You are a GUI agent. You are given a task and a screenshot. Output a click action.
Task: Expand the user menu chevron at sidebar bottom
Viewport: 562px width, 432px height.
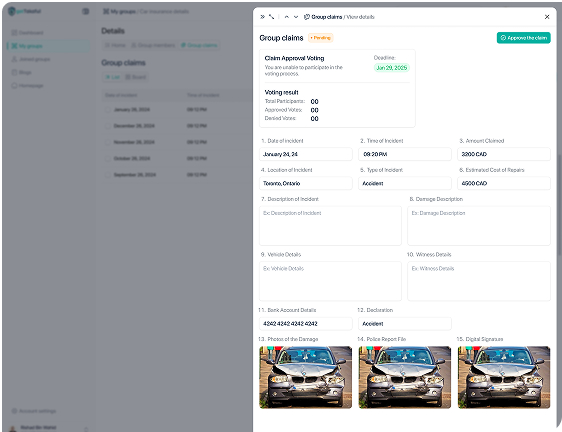[86, 428]
